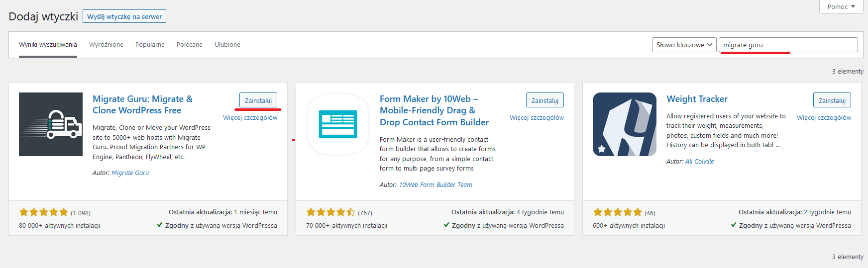Open Więcej szczegółów for Weight Tracker
This screenshot has width=868, height=268.
[x=824, y=118]
